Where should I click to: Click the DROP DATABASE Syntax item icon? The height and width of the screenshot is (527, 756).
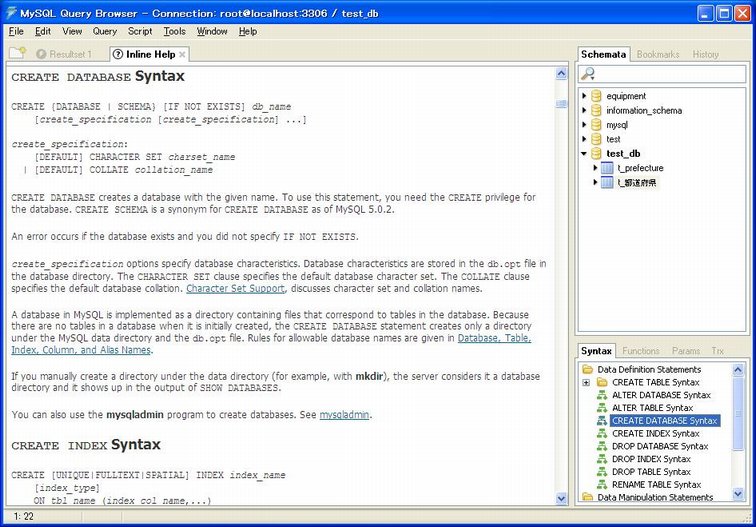pyautogui.click(x=602, y=446)
